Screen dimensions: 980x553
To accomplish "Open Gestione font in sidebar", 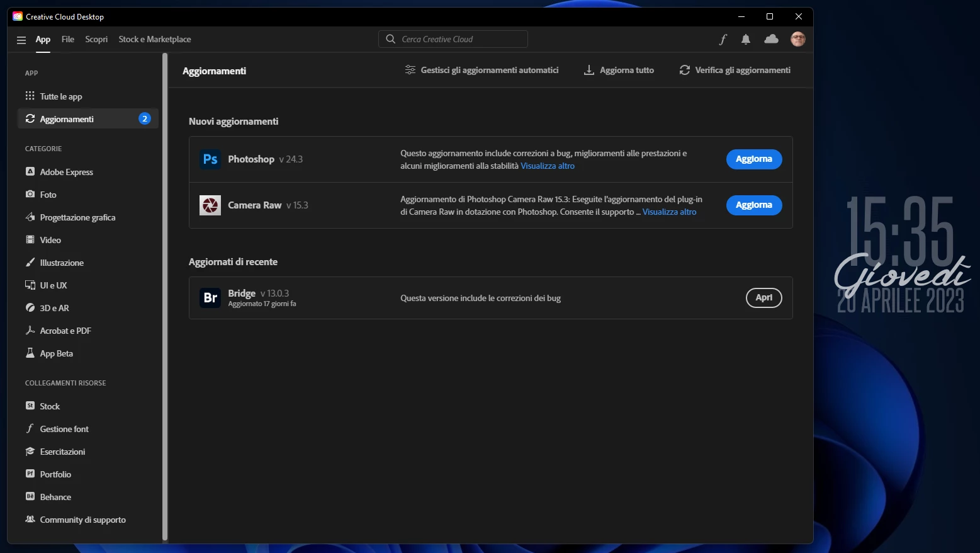I will click(87, 429).
